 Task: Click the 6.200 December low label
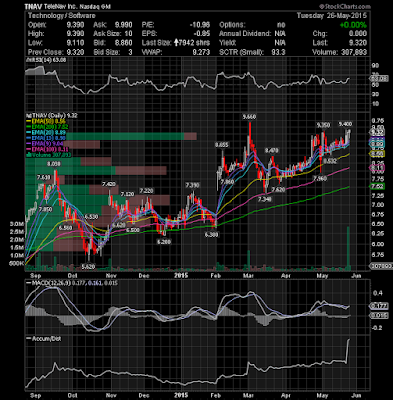(x=164, y=242)
